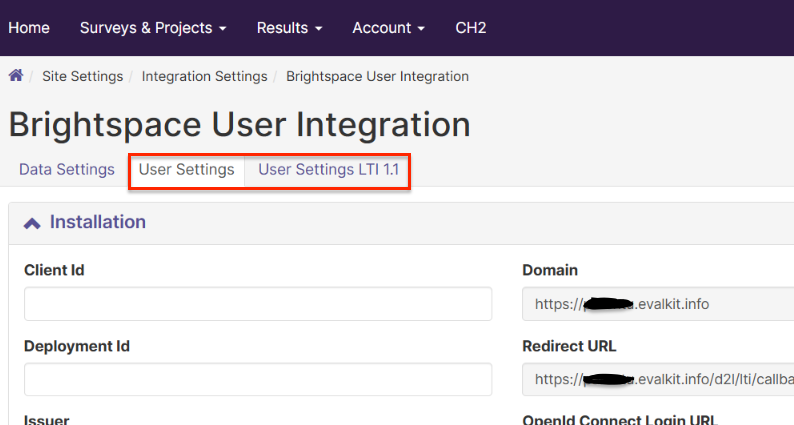The image size is (794, 425).
Task: Click the Redirect URL field
Action: (x=658, y=379)
